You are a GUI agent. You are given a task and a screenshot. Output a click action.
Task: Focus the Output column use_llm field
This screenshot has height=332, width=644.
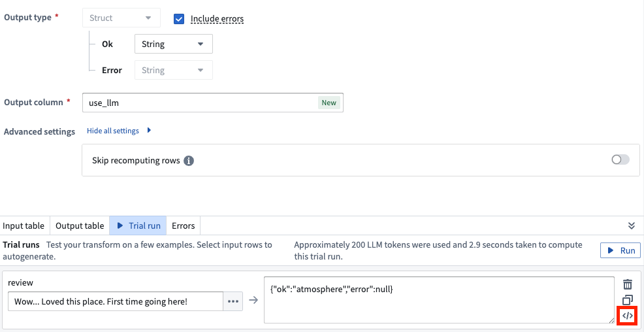213,103
